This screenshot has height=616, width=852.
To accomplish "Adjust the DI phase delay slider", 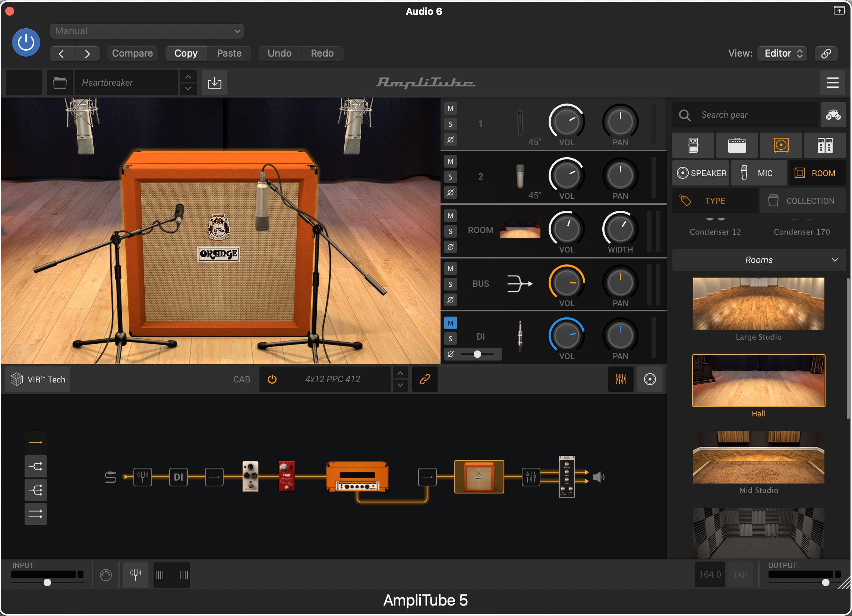I will pos(477,354).
